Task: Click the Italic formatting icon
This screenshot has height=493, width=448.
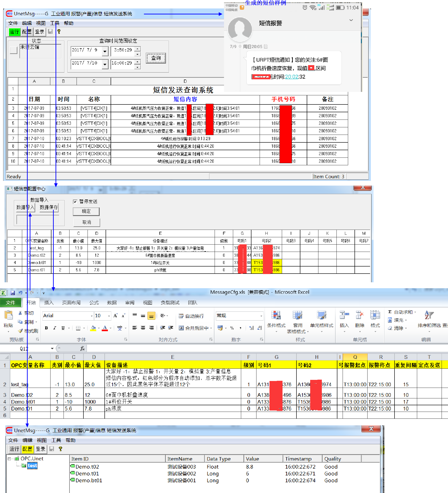Action: (x=55, y=328)
